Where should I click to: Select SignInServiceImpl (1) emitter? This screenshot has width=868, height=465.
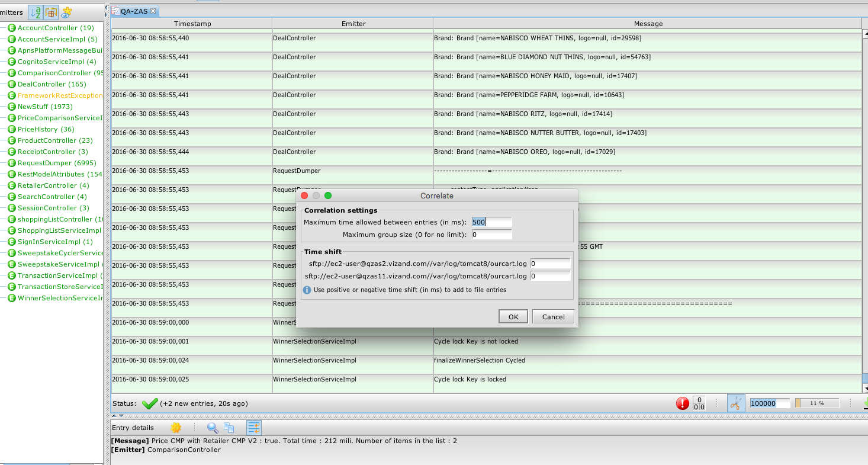point(55,242)
